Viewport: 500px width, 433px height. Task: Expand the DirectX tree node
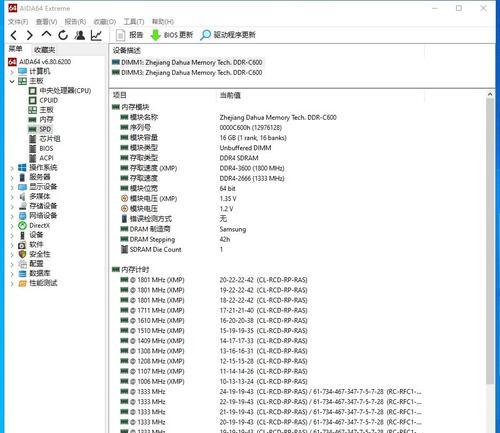(12, 226)
